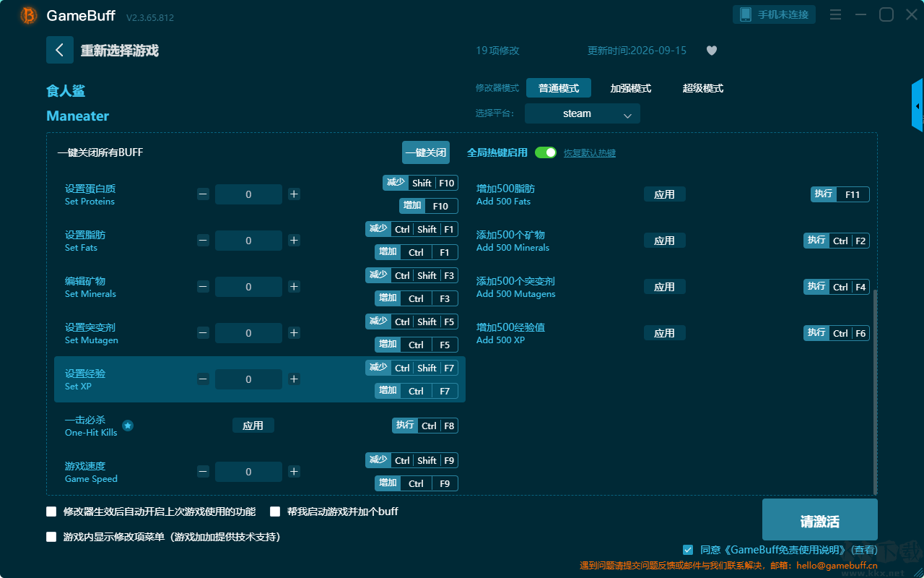The image size is (924, 578).
Task: Go back with the arrow beside 重新选择游戏
Action: 60,50
